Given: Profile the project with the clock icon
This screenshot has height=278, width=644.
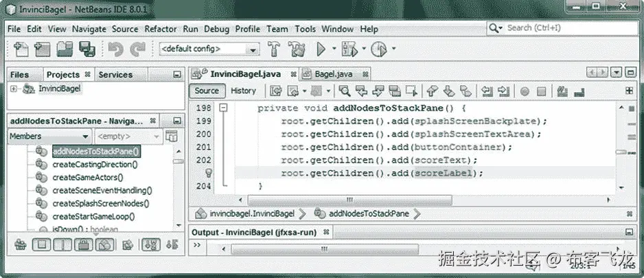Looking at the screenshot, I should (379, 49).
